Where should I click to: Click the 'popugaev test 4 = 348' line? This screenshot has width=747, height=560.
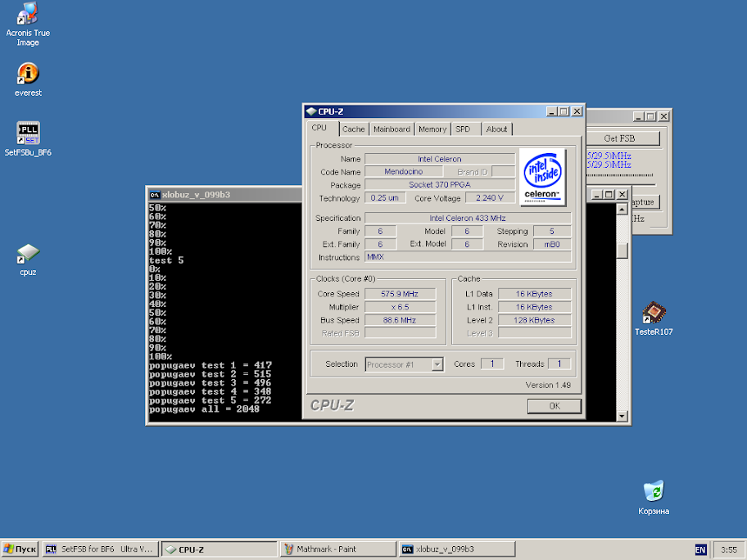210,391
